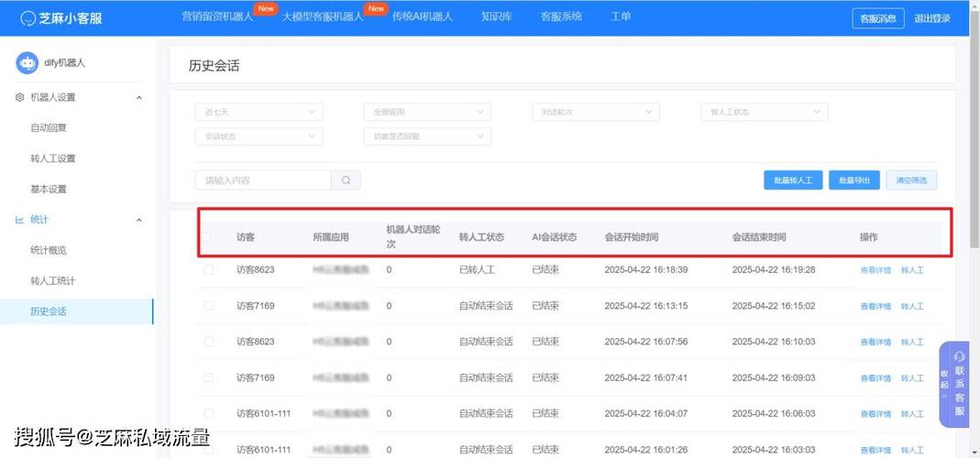Click the dify机器人 robot avatar
The image size is (980, 458).
(27, 62)
